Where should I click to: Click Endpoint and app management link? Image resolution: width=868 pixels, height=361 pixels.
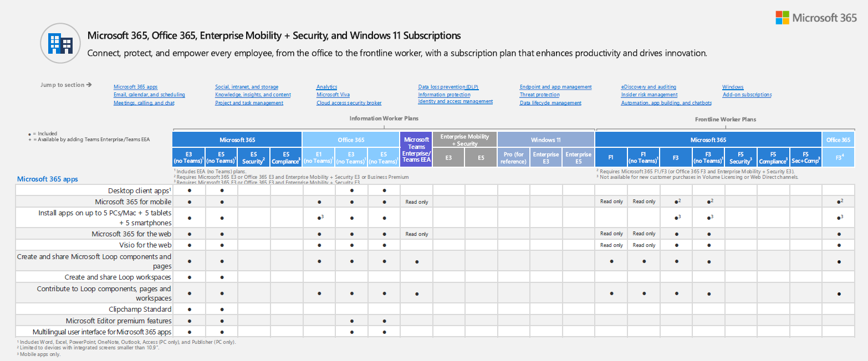click(x=556, y=87)
